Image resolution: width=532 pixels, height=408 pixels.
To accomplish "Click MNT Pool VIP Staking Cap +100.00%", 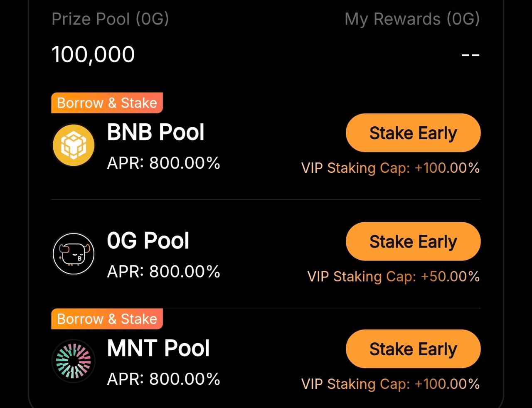I will coord(390,384).
